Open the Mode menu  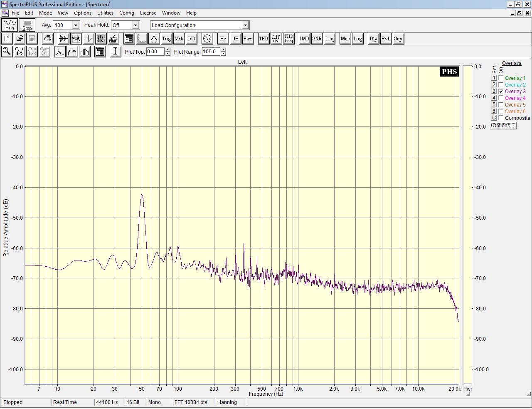tap(45, 13)
